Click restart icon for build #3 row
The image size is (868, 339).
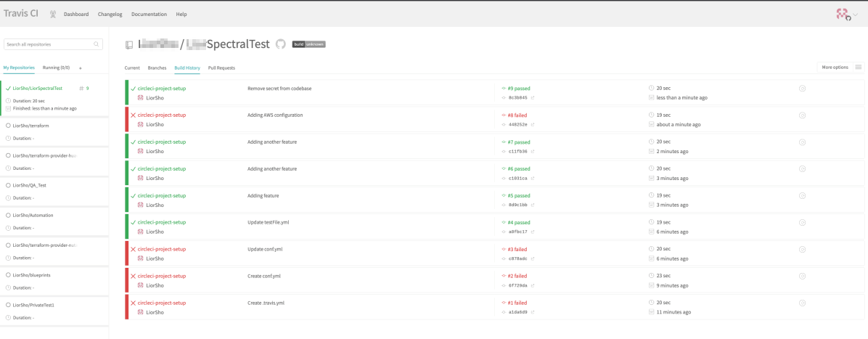click(x=802, y=249)
